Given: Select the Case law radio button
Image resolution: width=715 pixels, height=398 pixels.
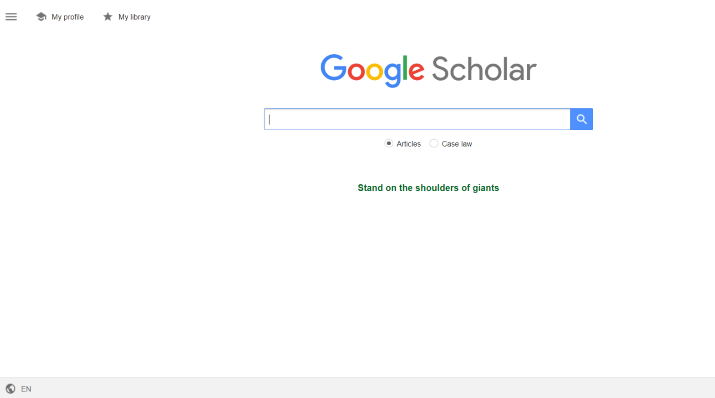Looking at the screenshot, I should (434, 144).
